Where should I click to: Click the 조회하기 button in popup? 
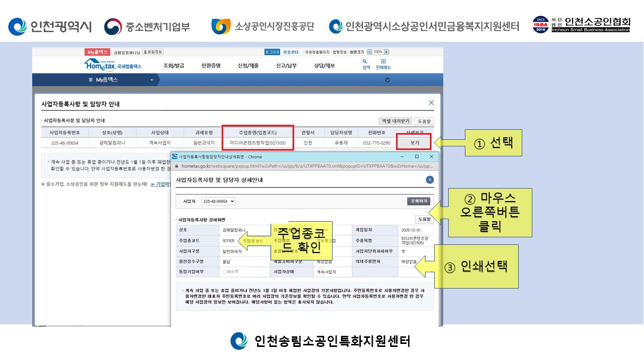click(x=419, y=201)
